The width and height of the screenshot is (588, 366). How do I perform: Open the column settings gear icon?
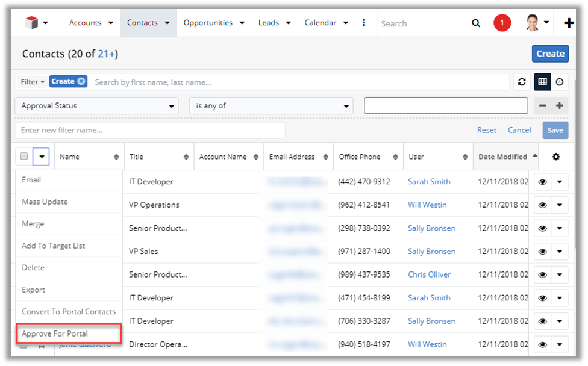tap(555, 157)
